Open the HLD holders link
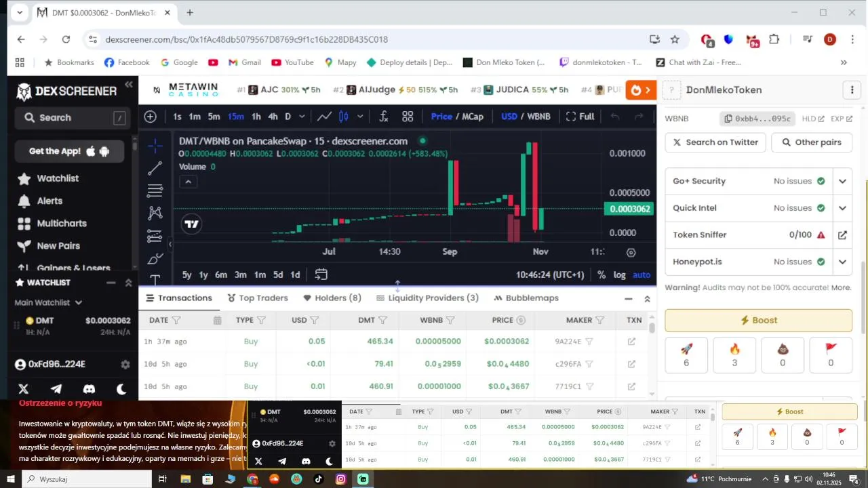Viewport: 868px width, 488px height. (x=813, y=119)
